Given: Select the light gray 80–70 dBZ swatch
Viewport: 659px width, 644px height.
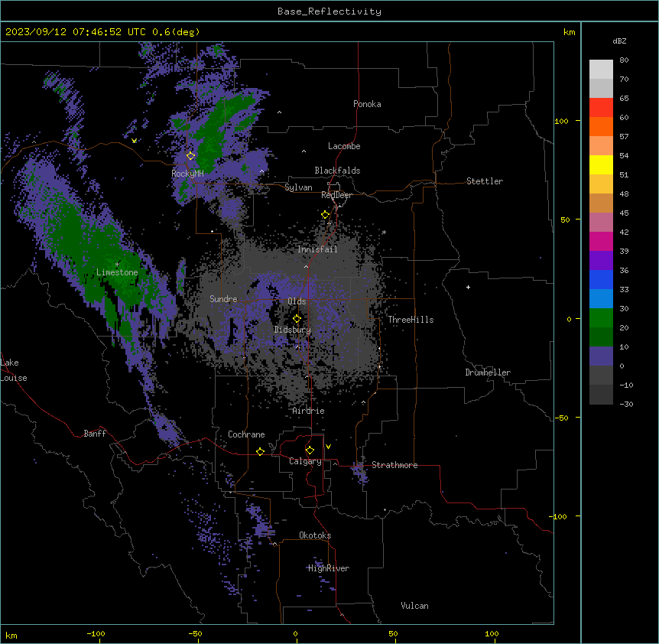Looking at the screenshot, I should pyautogui.click(x=601, y=70).
